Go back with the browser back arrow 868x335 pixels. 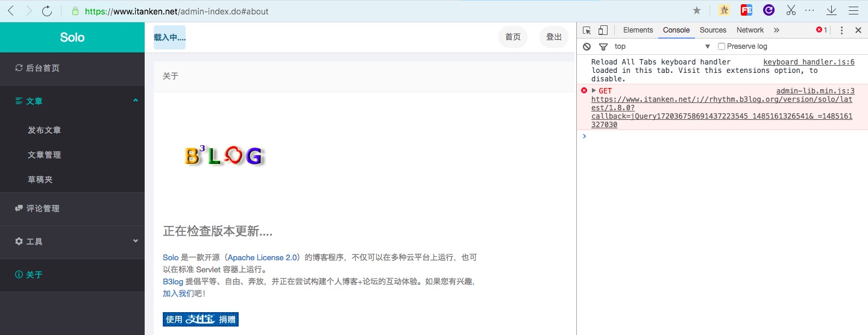pos(10,10)
